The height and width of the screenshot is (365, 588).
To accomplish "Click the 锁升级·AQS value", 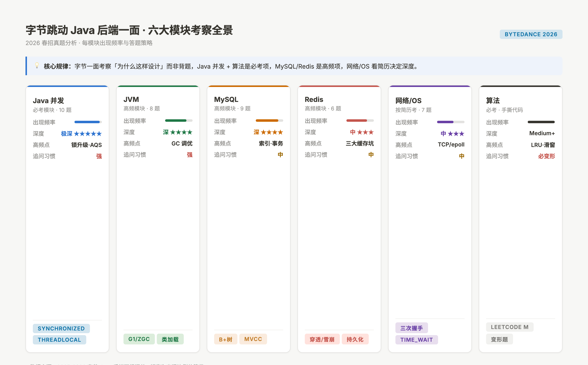I will (86, 145).
